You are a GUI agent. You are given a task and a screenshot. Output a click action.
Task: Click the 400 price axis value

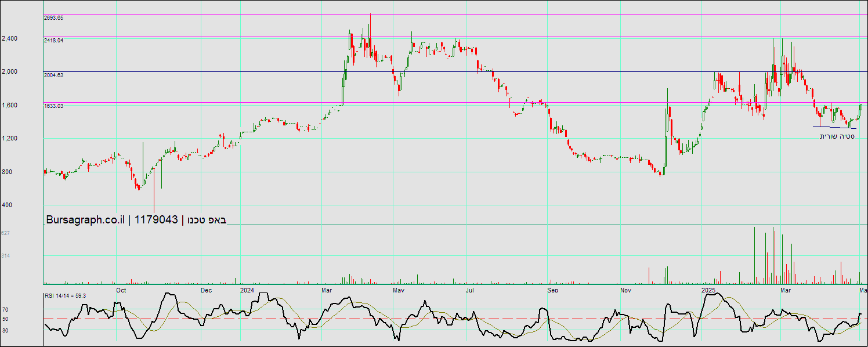6,205
